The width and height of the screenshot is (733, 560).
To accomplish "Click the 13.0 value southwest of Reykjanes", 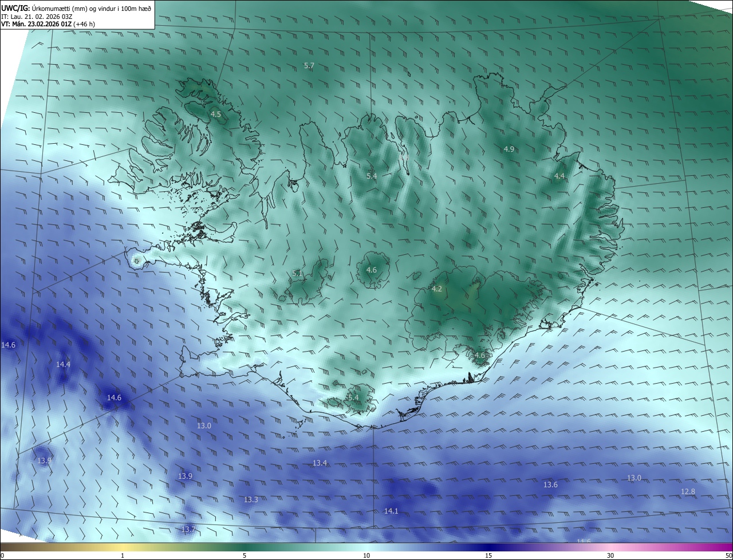I will (204, 426).
